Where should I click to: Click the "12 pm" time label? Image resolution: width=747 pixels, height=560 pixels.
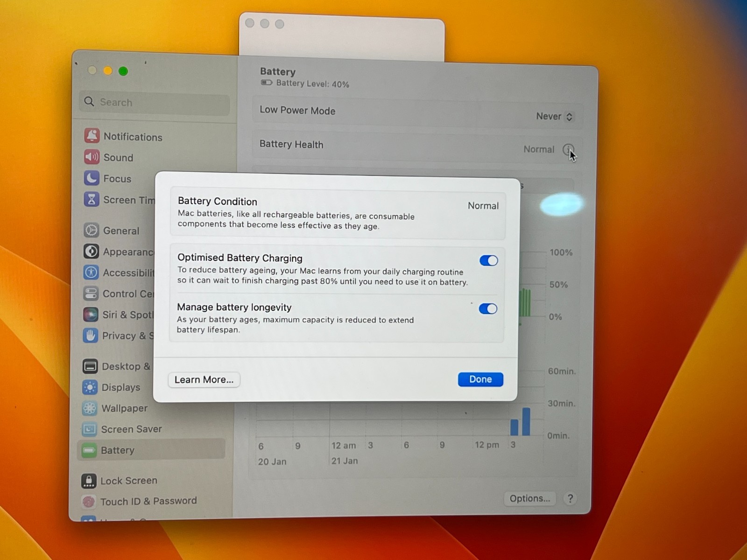pyautogui.click(x=486, y=445)
